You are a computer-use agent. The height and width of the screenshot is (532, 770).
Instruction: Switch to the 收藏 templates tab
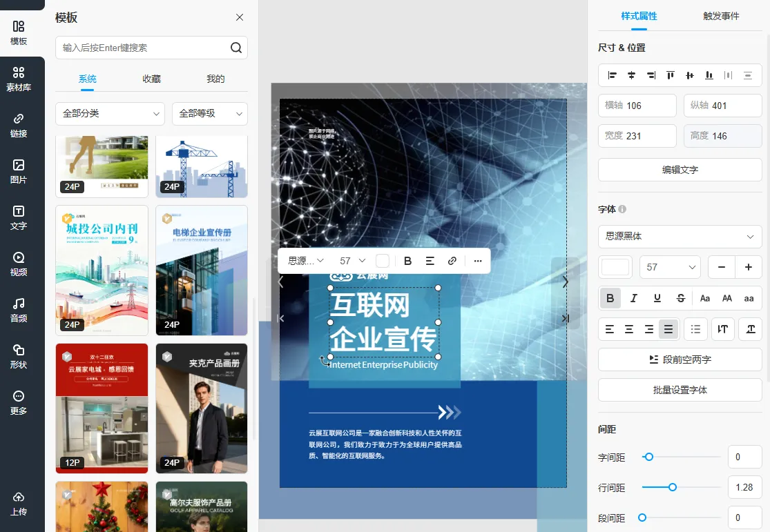coord(151,79)
